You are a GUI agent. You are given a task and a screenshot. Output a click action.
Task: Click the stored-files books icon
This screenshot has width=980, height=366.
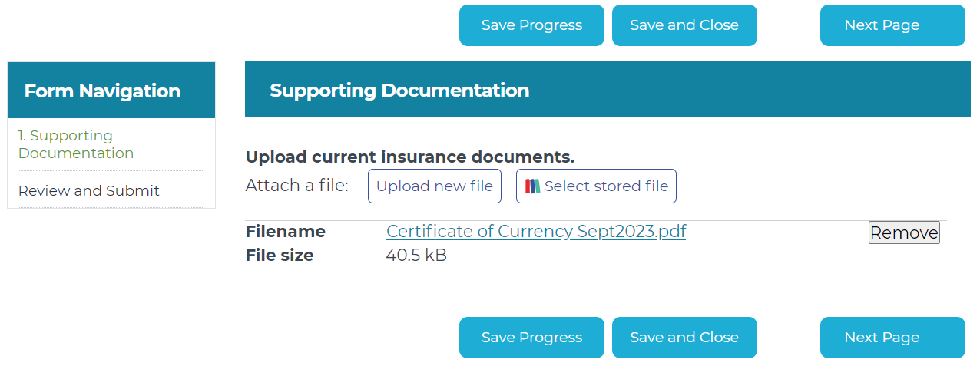tap(533, 186)
